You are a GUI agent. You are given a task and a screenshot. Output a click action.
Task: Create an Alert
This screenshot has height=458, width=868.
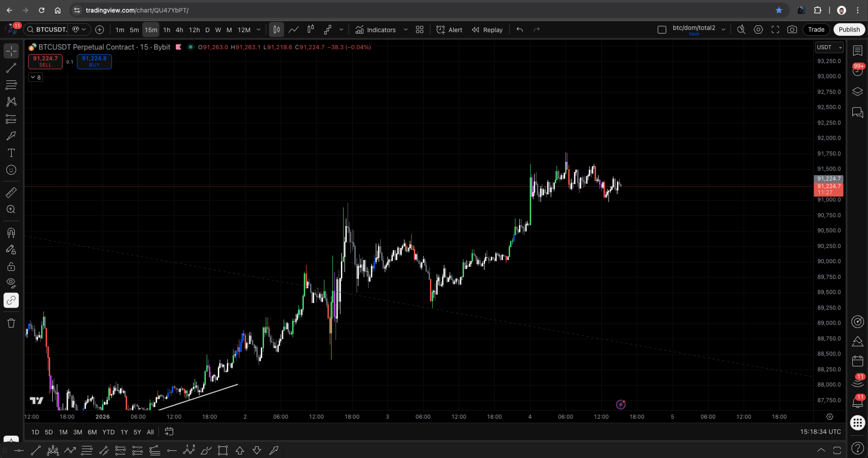tap(449, 30)
